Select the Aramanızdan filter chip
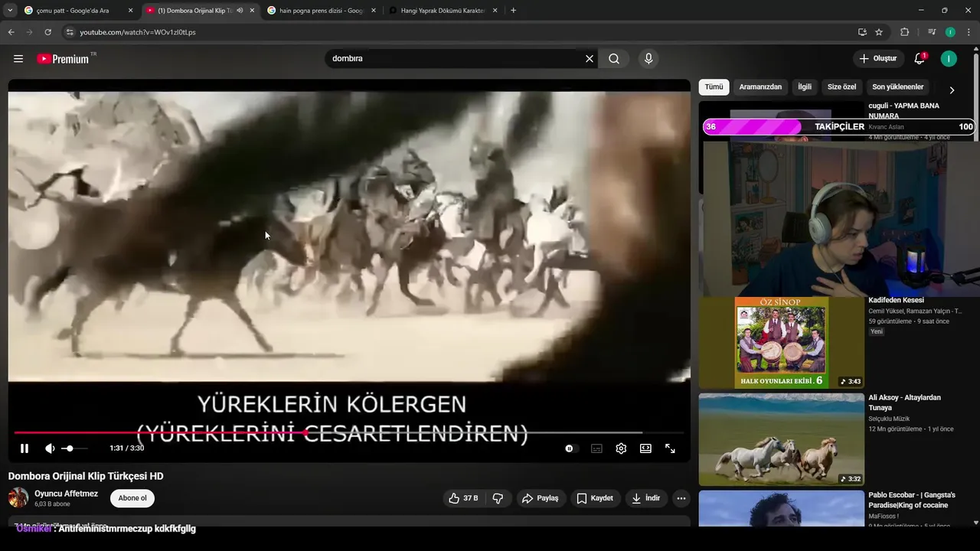This screenshot has width=980, height=551. click(760, 86)
